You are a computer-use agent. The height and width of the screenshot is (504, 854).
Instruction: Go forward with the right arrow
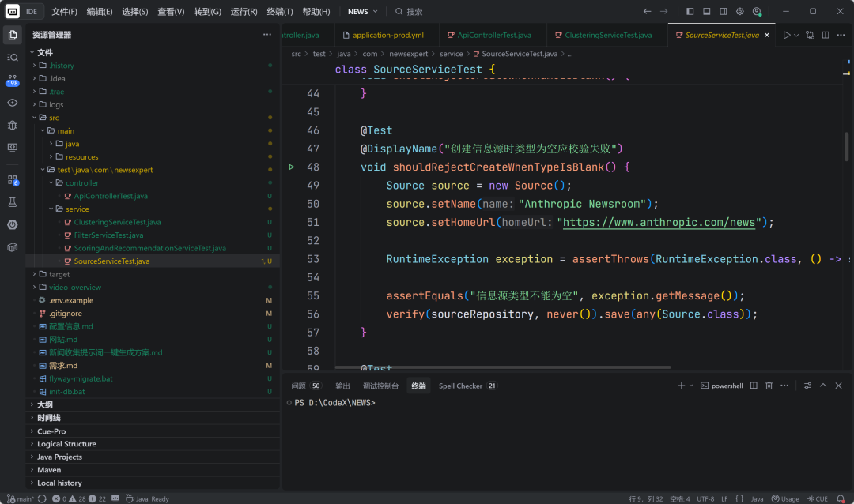pos(664,11)
